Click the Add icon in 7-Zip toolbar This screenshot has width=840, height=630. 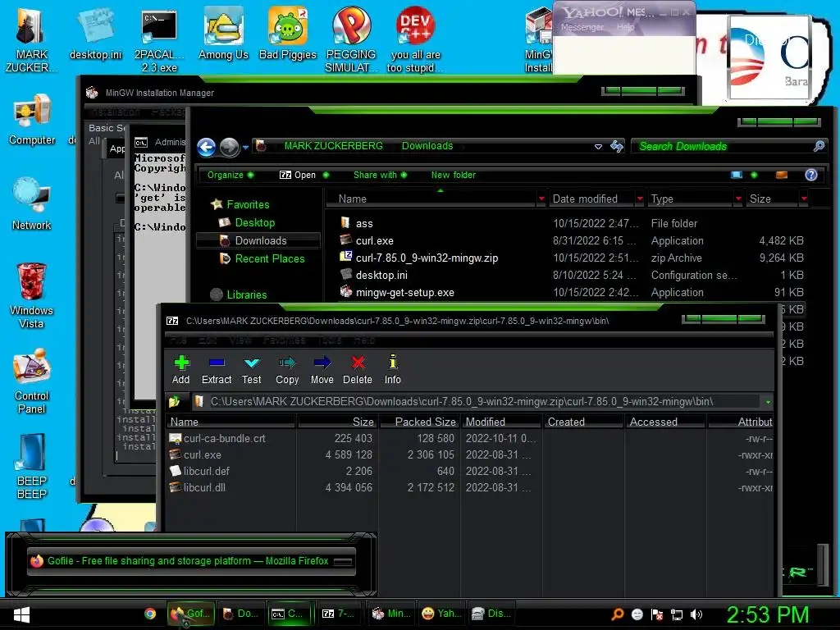point(181,363)
